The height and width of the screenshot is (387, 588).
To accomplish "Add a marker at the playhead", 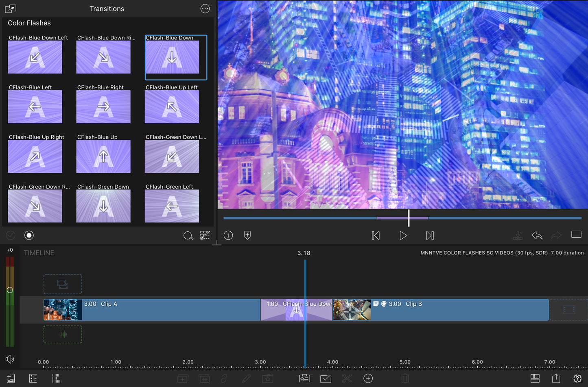I will 247,235.
